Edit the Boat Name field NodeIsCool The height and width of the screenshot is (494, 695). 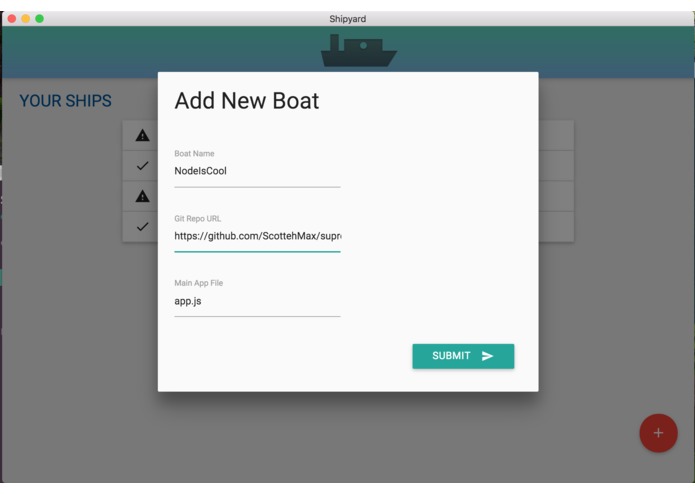tap(257, 171)
